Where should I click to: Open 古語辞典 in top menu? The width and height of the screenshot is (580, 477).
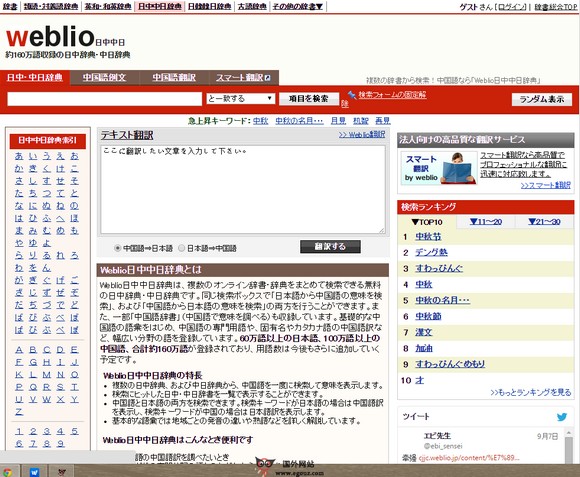tap(252, 6)
